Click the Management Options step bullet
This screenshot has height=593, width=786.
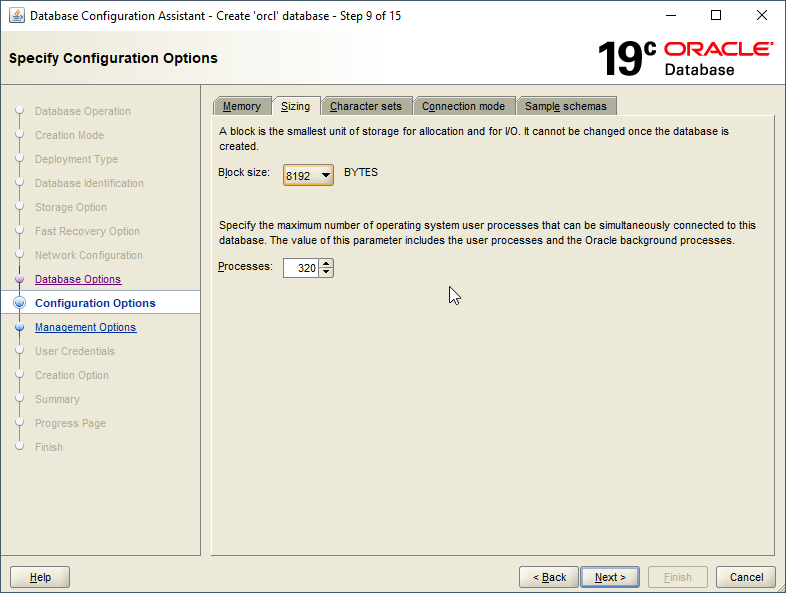20,327
